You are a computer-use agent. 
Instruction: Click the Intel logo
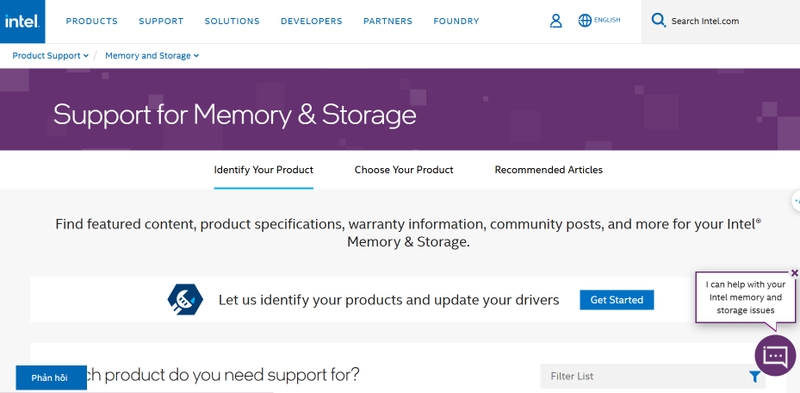pos(22,21)
